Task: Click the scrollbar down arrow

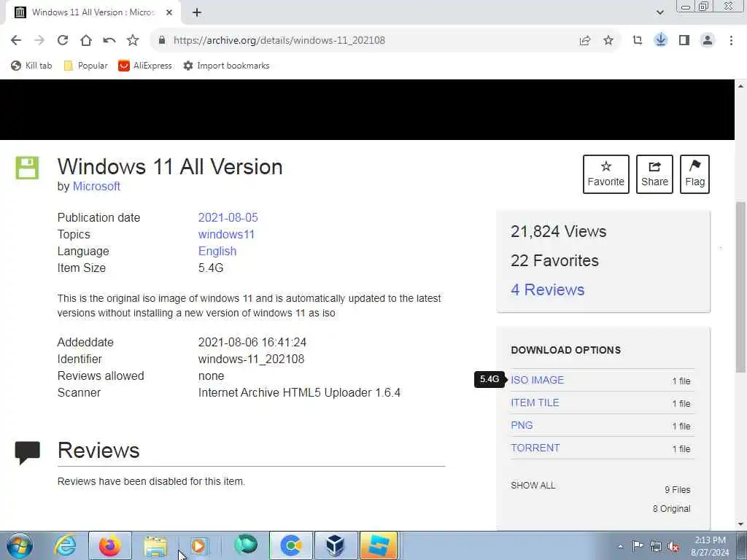Action: coord(740,524)
